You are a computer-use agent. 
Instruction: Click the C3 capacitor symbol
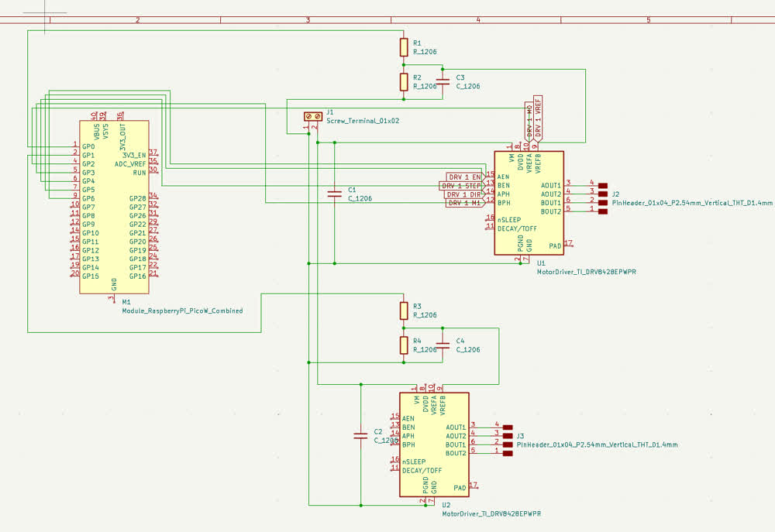click(443, 81)
